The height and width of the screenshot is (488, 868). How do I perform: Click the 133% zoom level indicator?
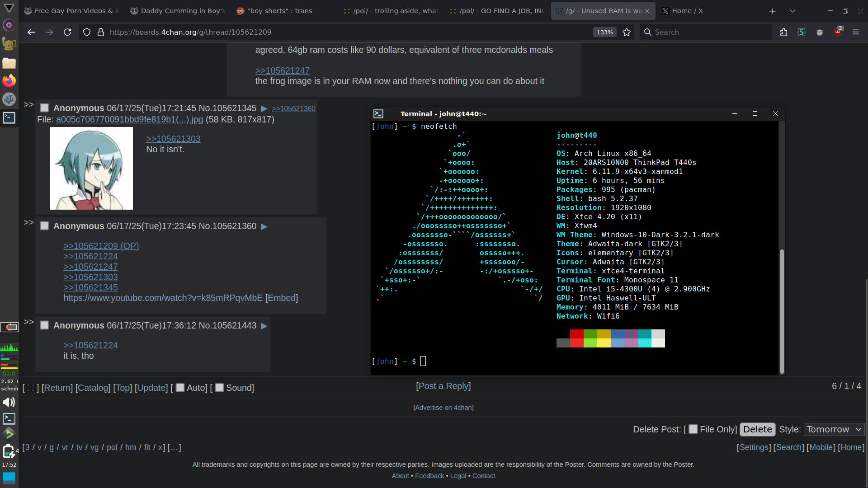[x=604, y=32]
